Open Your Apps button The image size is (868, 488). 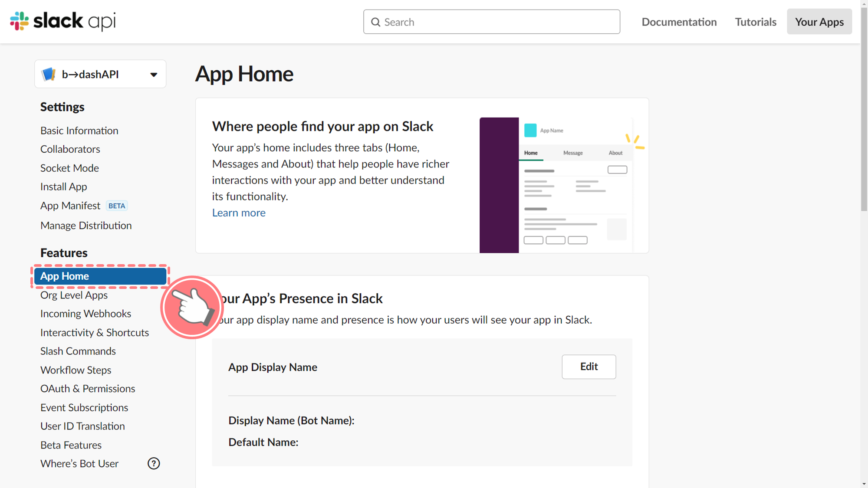point(819,22)
